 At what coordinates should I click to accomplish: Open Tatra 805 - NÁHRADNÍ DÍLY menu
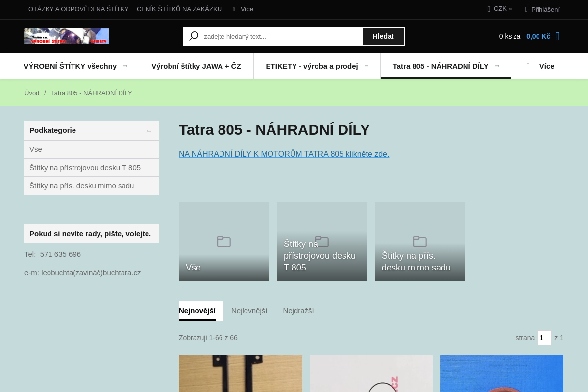click(x=445, y=66)
